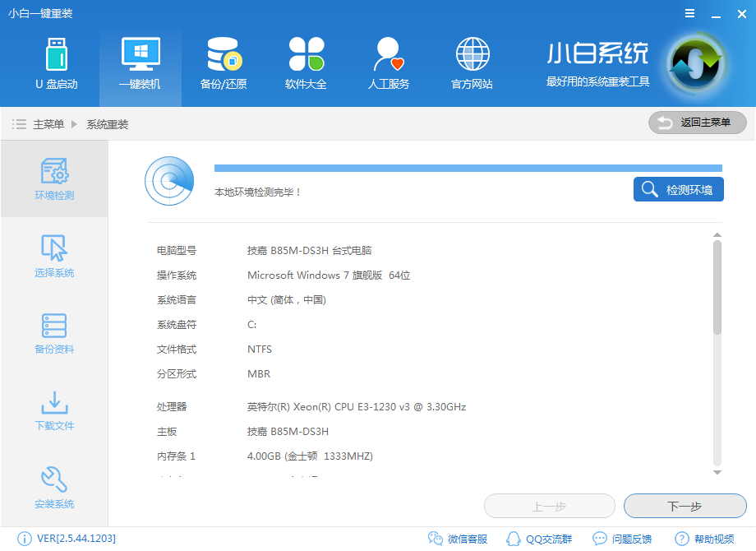Click Microsoft Windows 7 旗舰版 64位 text
This screenshot has height=551, width=756.
tap(329, 275)
